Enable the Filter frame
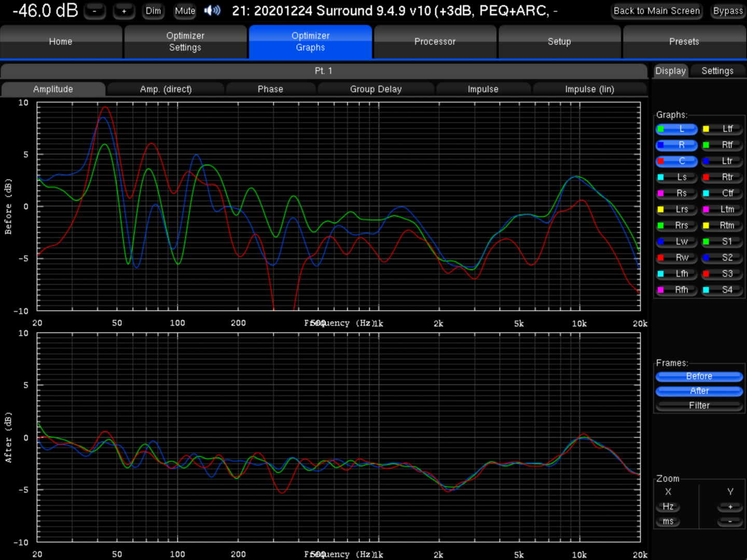Screen dimensions: 747x560 point(699,405)
